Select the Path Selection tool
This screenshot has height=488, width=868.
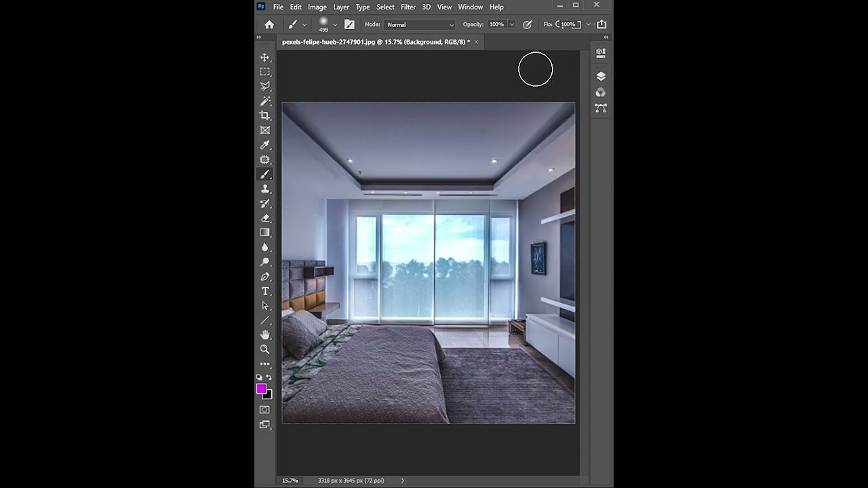tap(265, 306)
